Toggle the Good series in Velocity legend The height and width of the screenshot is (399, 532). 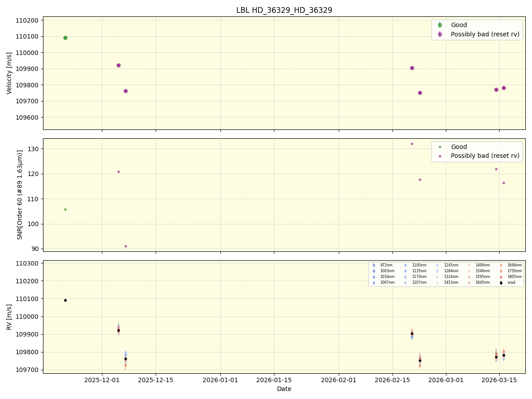point(440,25)
